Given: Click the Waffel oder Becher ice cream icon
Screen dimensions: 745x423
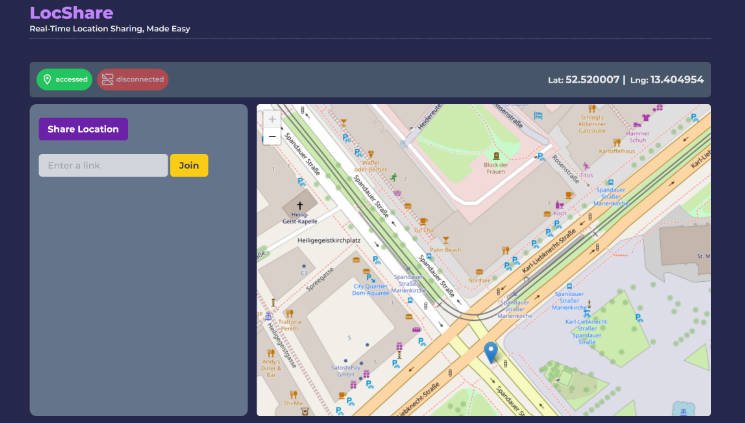Looking at the screenshot, I should click(371, 154).
